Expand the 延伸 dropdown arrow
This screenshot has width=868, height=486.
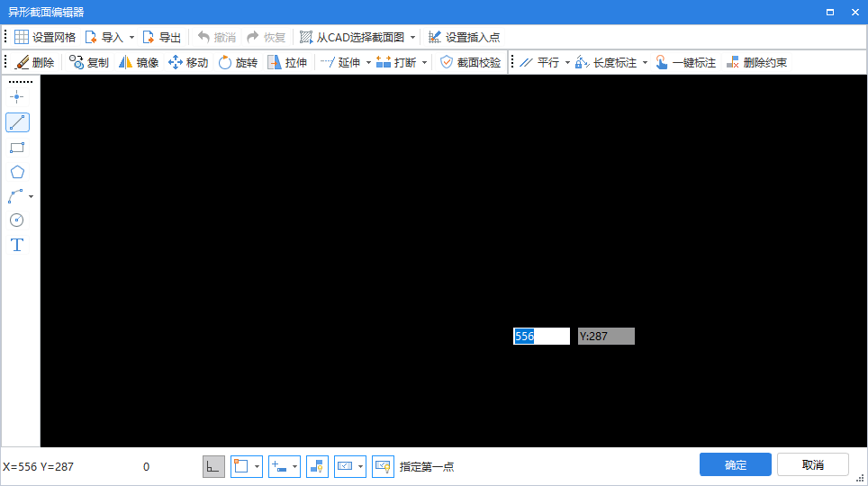[368, 62]
